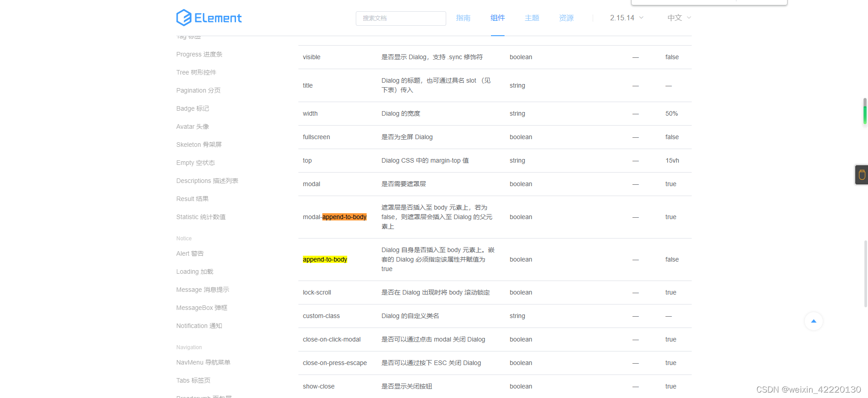The image size is (868, 398).
Task: Click the 'show-close' attribute cell
Action: tap(319, 386)
